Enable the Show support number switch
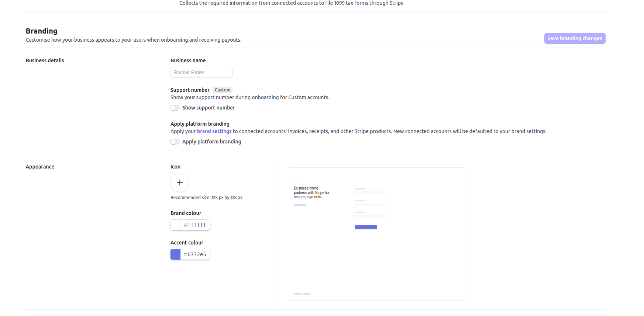Image resolution: width=644 pixels, height=316 pixels. 175,108
